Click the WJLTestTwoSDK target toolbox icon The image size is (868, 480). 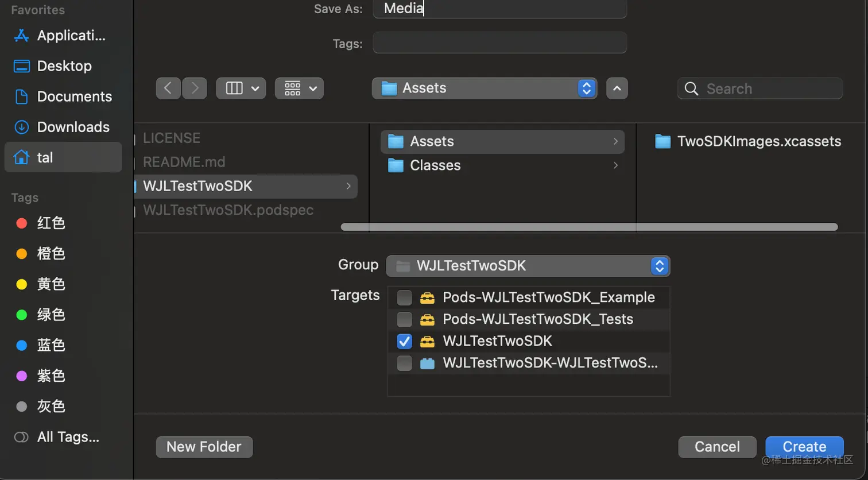coord(427,341)
